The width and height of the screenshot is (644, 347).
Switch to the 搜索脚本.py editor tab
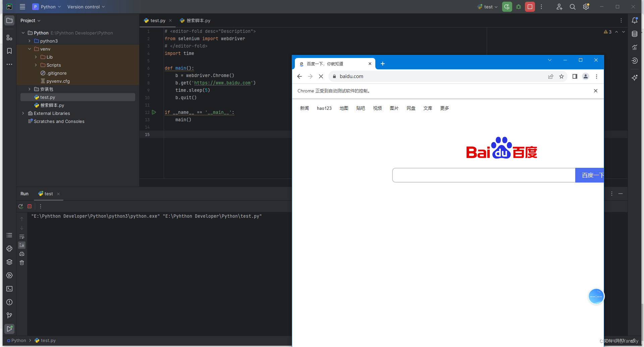pyautogui.click(x=195, y=20)
